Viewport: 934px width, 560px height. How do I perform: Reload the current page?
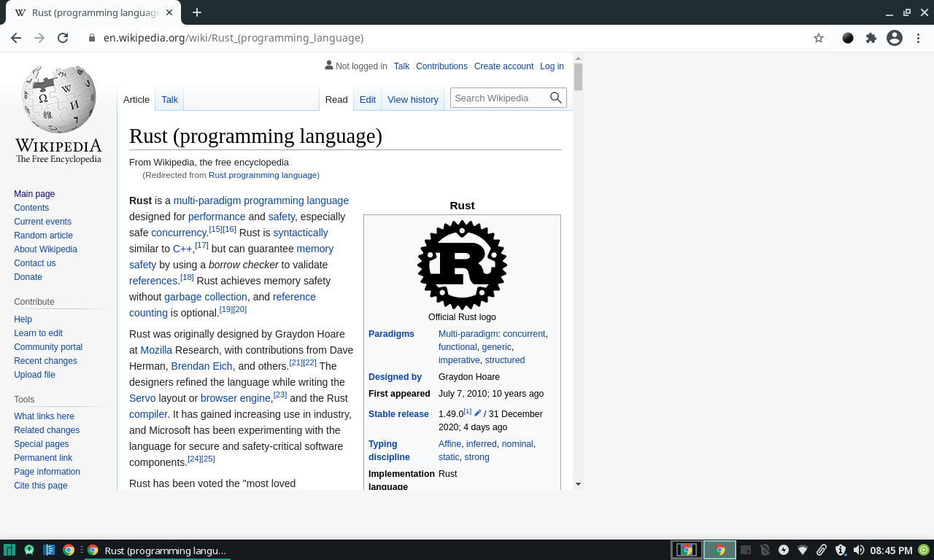(63, 37)
